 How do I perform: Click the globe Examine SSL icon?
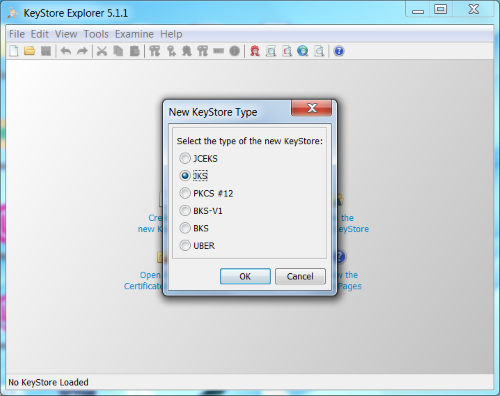click(303, 51)
